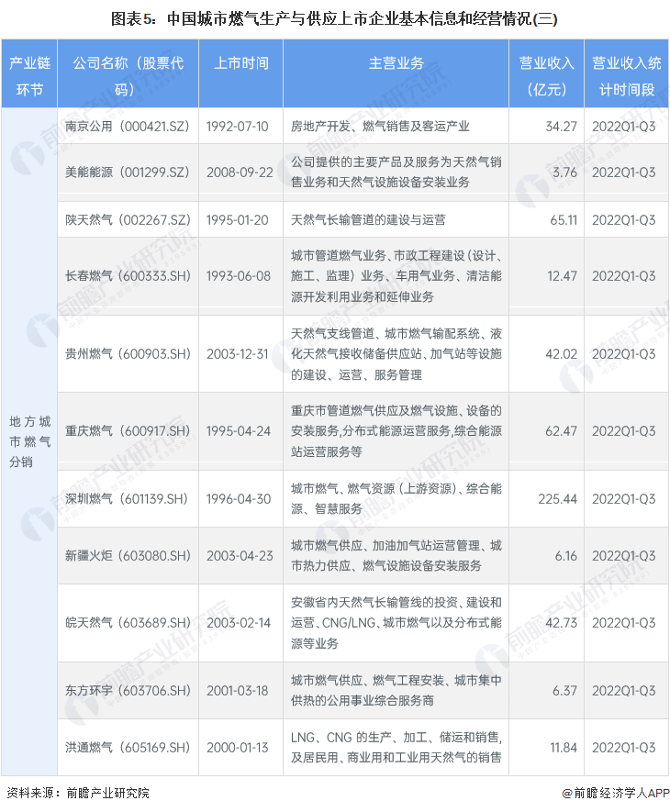
Task: Click revenue value 225.44
Action: (554, 498)
